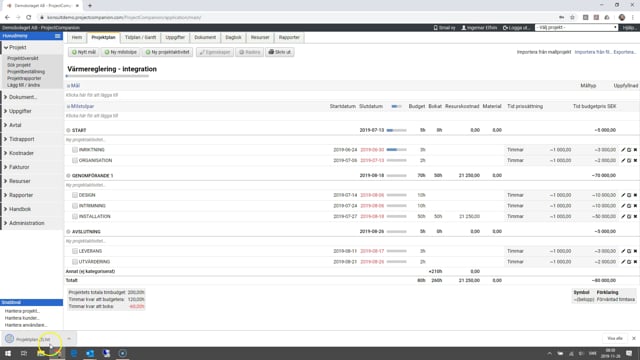Delete the INSTALLATION activity row
The width and height of the screenshot is (640, 360).
pyautogui.click(x=635, y=216)
